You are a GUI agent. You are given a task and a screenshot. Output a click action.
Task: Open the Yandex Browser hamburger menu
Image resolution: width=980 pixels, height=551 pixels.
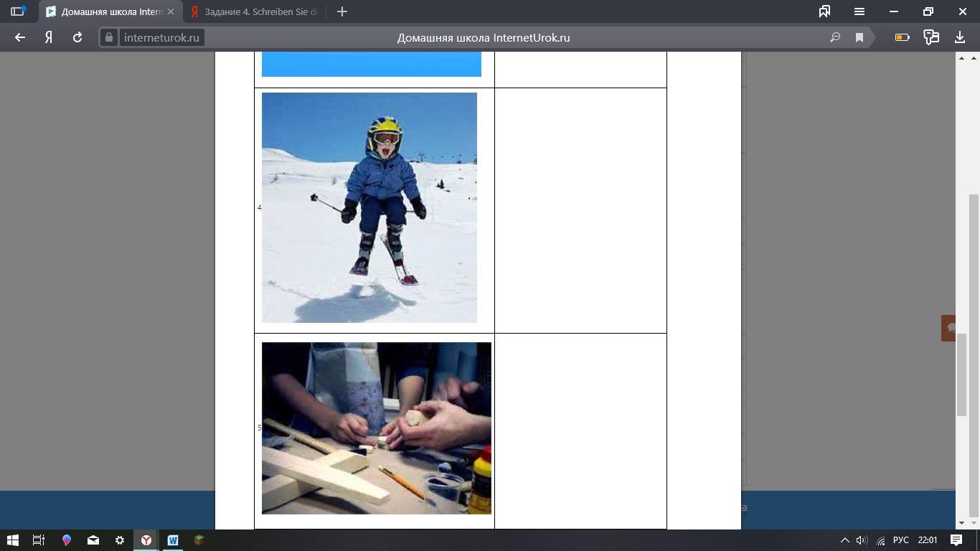(859, 11)
